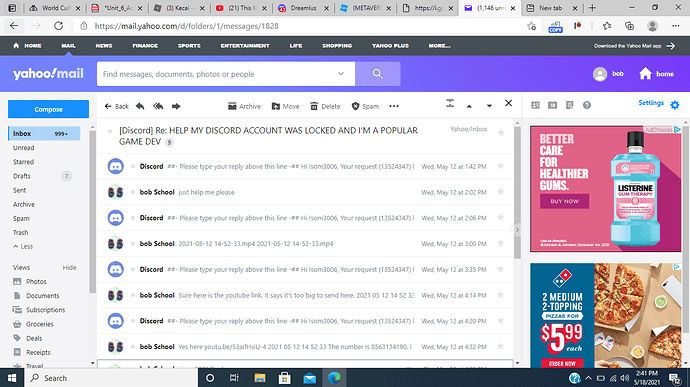
Task: Open the Sent folder
Action: click(x=19, y=190)
